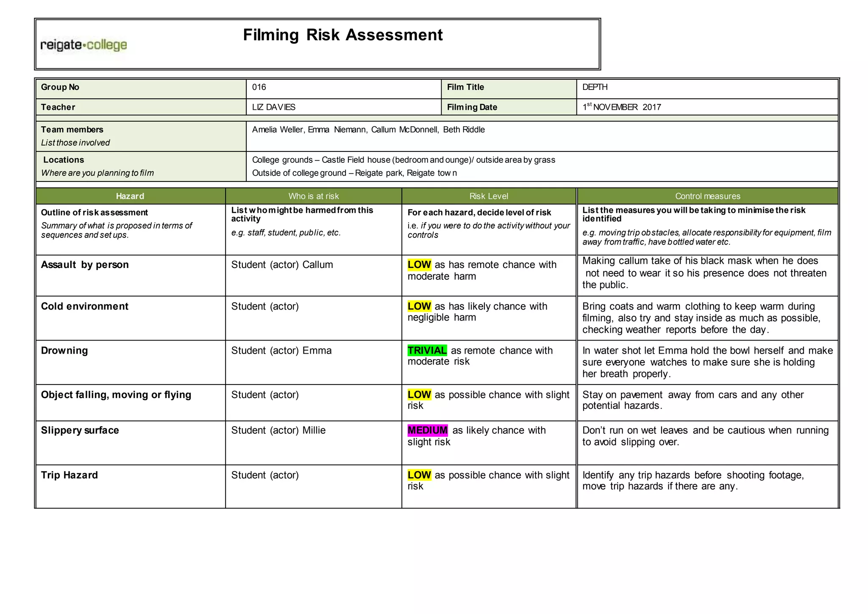868x614 pixels.
Task: Click the Filming Risk Assessment title
Action: [x=342, y=35]
